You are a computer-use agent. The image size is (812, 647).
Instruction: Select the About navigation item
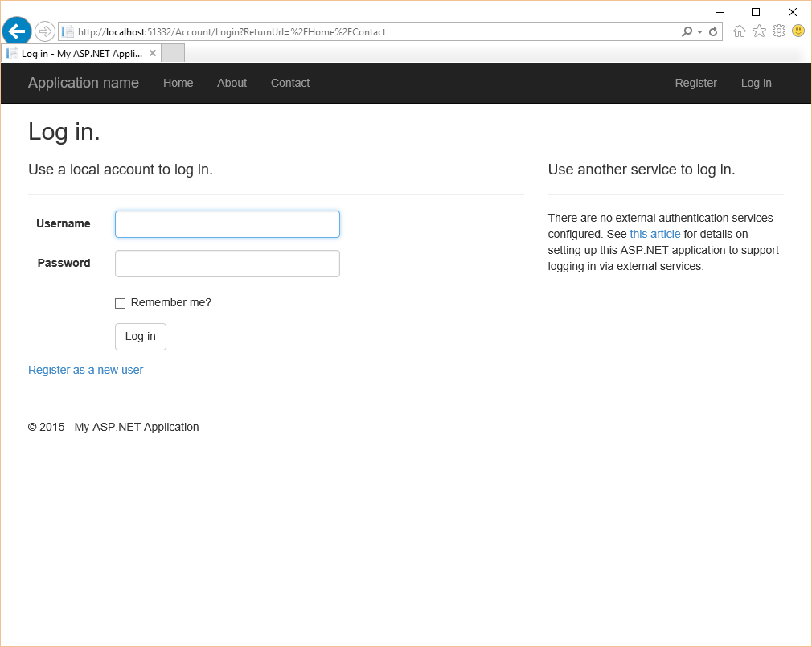coord(232,83)
